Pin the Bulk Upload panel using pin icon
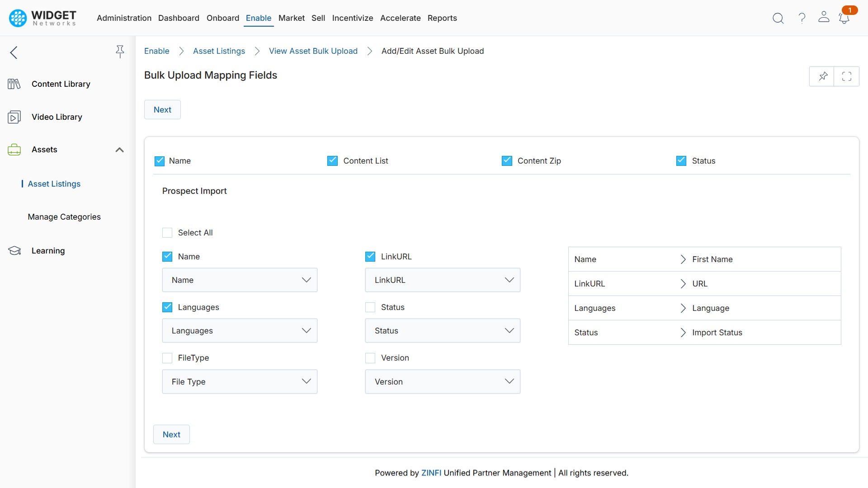Viewport: 868px width, 488px height. pyautogui.click(x=823, y=76)
